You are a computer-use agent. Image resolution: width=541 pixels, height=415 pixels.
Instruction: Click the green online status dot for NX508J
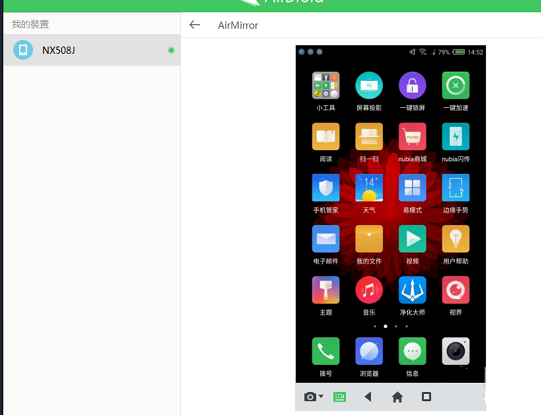tap(171, 50)
